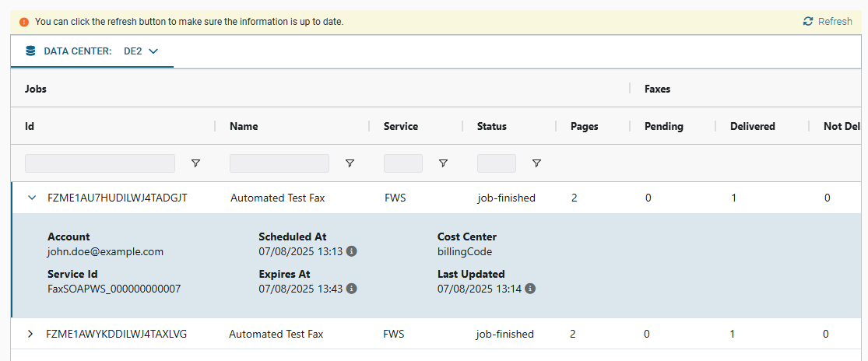The image size is (868, 361).
Task: Click info icon next to Last Updated time
Action: (530, 289)
